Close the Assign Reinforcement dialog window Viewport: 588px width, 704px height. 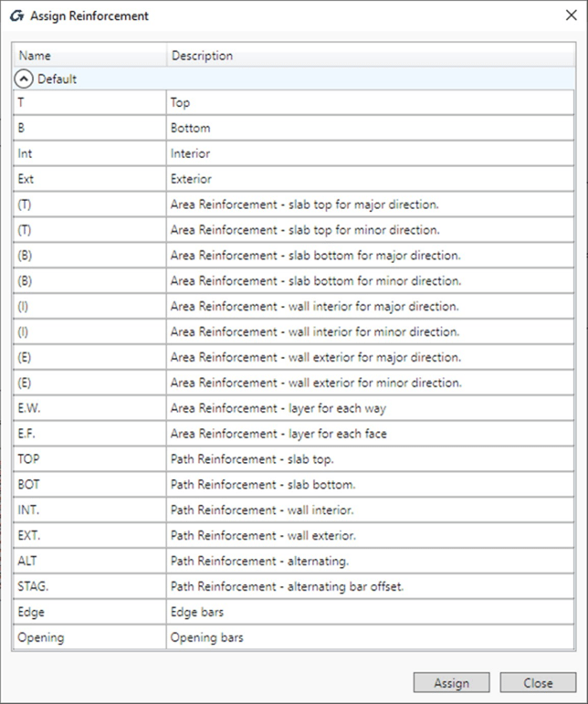point(571,16)
